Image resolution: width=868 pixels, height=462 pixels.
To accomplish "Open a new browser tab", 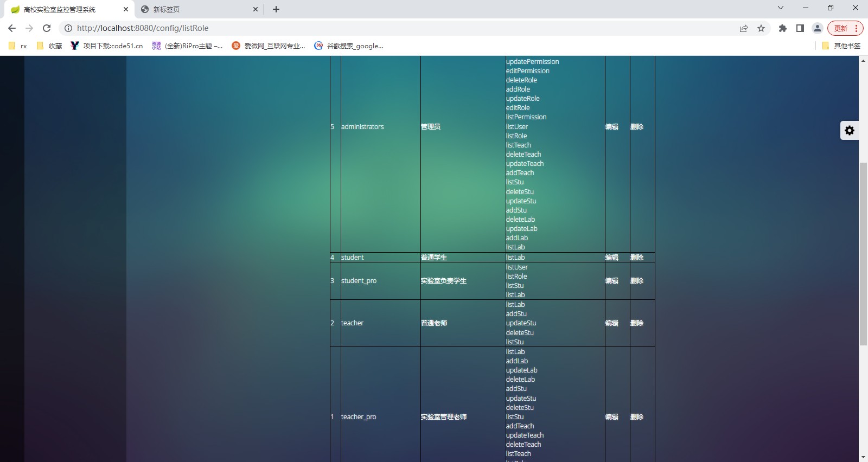I will pyautogui.click(x=276, y=9).
